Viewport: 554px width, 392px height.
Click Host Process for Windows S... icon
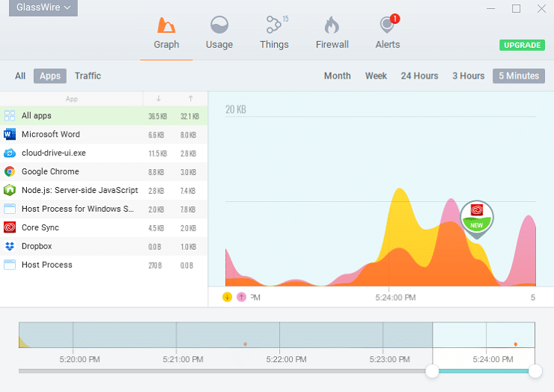10,209
